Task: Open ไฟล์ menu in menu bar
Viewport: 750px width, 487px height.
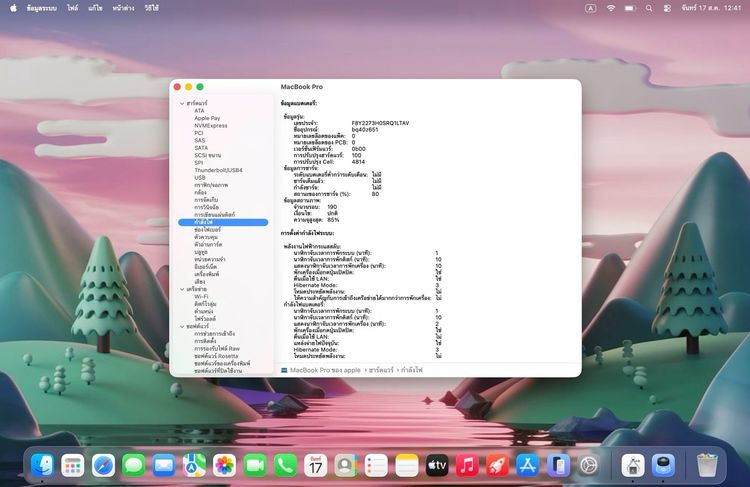Action: (x=73, y=8)
